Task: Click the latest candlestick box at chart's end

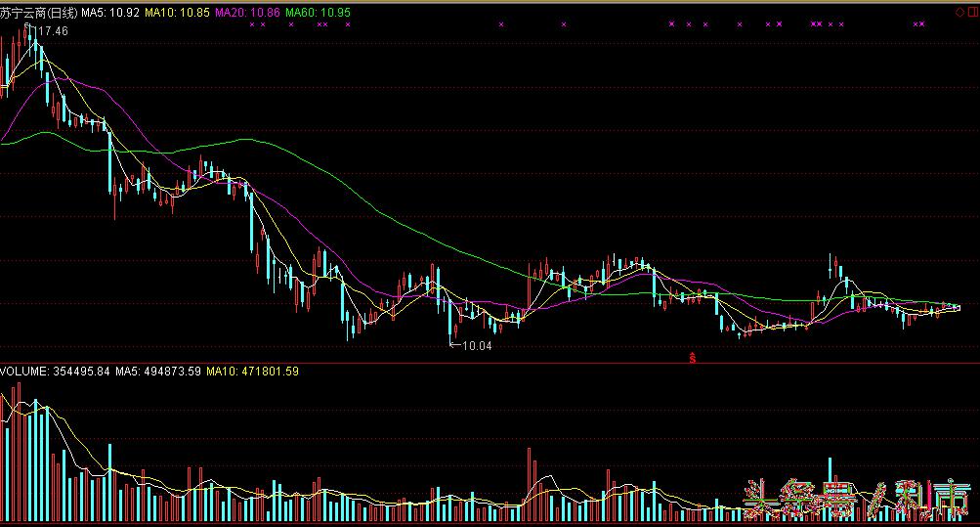Action: click(x=957, y=308)
